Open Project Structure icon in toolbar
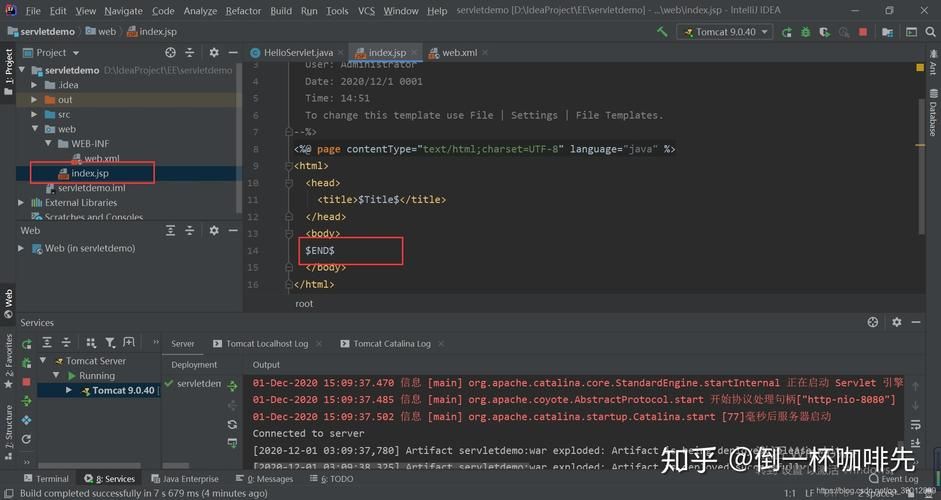This screenshot has height=500, width=941. click(887, 32)
